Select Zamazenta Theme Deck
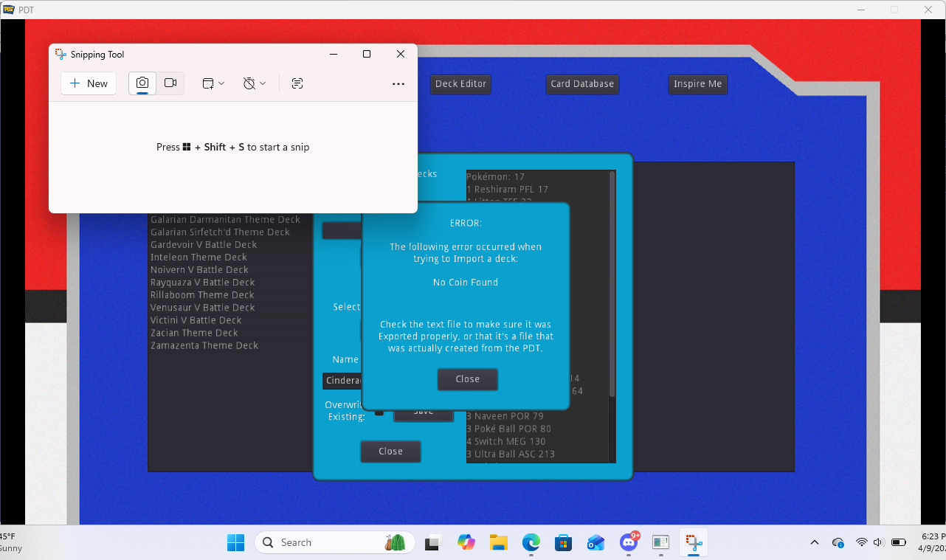The height and width of the screenshot is (560, 946). click(204, 345)
